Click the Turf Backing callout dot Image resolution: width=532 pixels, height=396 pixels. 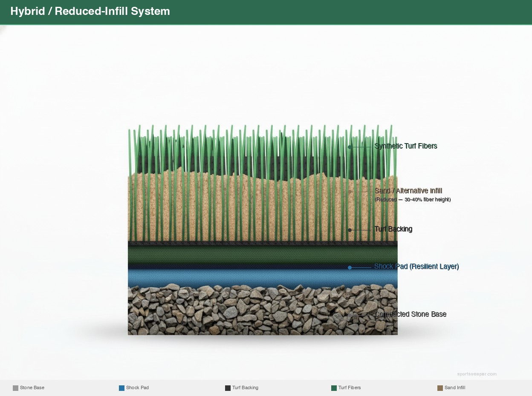click(350, 230)
